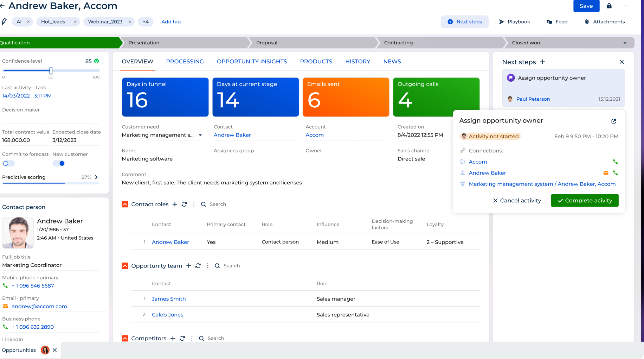Add a new next step with plus icon
644x359 pixels.
[543, 62]
